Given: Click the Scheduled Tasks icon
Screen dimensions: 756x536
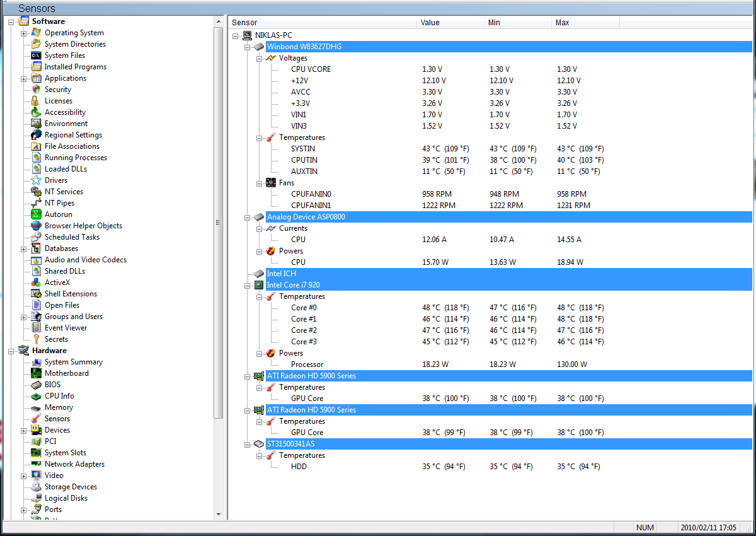Looking at the screenshot, I should coord(37,237).
